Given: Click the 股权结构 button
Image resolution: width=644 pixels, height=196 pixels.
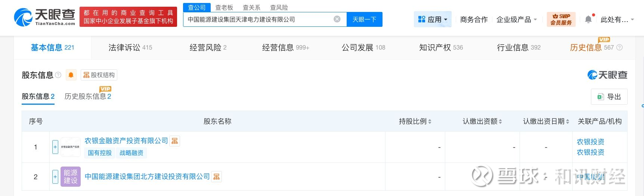Looking at the screenshot, I should coord(99,75).
